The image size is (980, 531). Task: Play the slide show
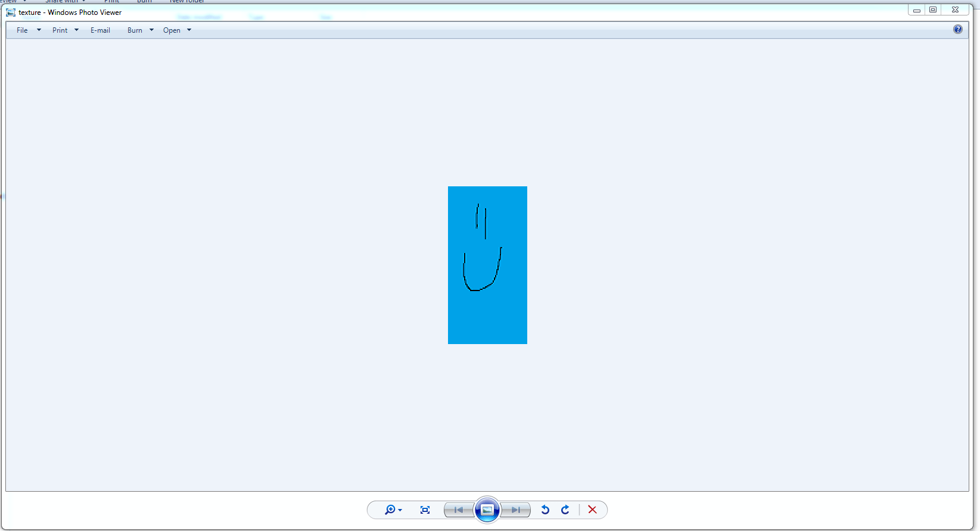pos(487,510)
